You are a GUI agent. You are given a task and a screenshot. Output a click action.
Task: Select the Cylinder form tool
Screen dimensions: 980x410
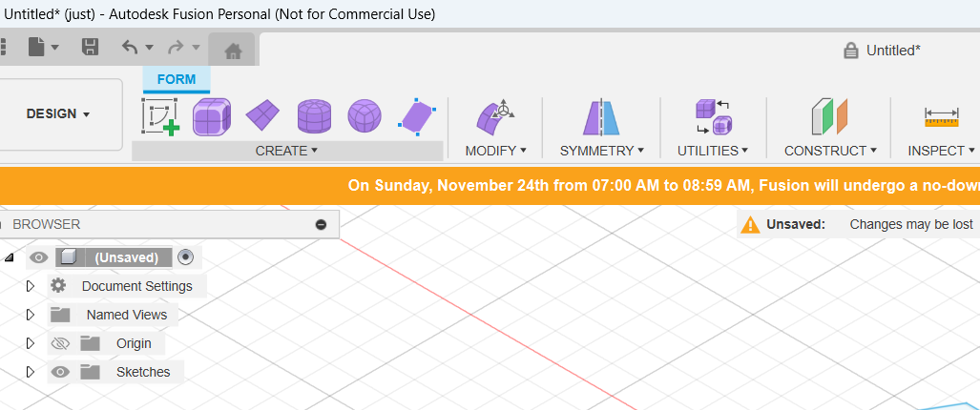[313, 117]
